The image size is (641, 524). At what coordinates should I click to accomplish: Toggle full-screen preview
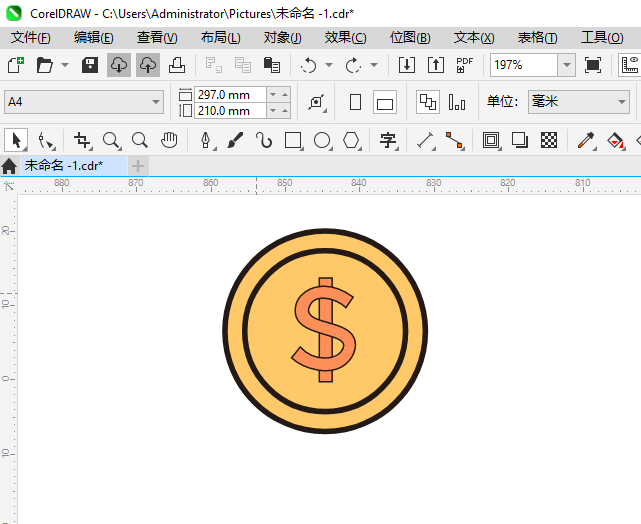point(593,65)
